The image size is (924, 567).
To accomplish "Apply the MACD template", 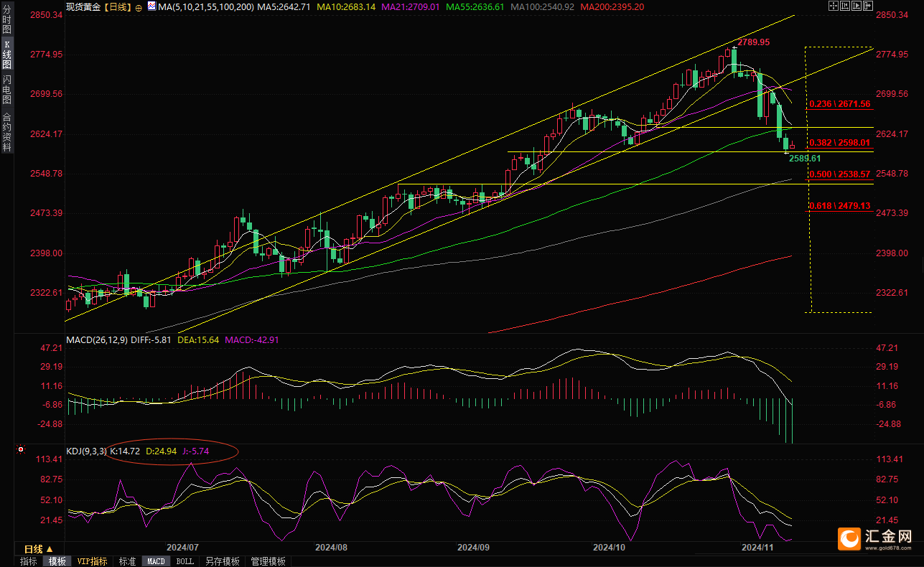I will point(156,561).
